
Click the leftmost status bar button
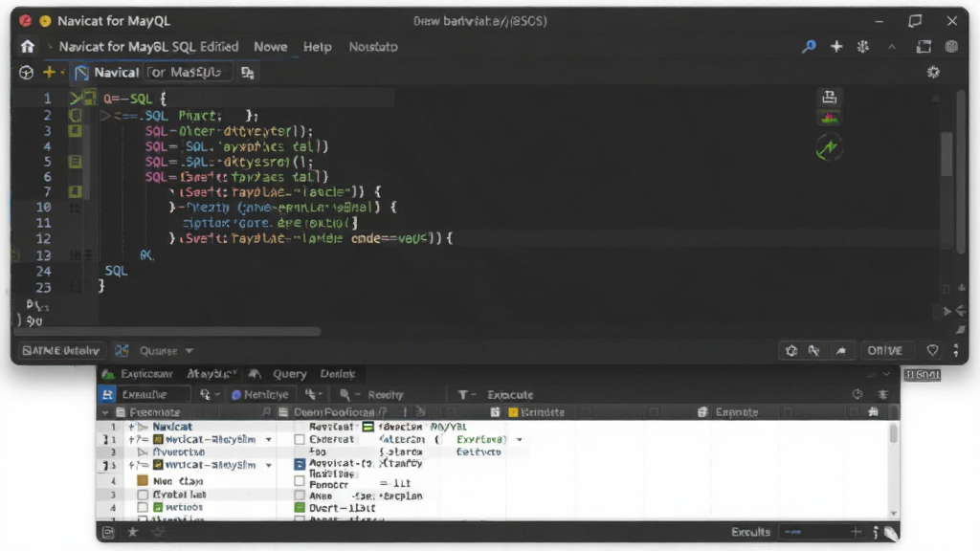point(60,350)
